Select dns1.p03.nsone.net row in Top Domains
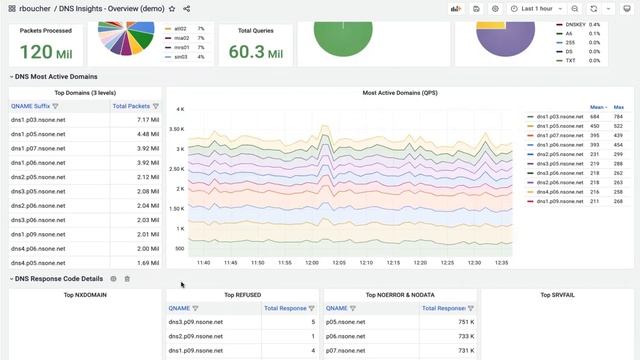Screen dimensions: 640x360 tap(85, 120)
